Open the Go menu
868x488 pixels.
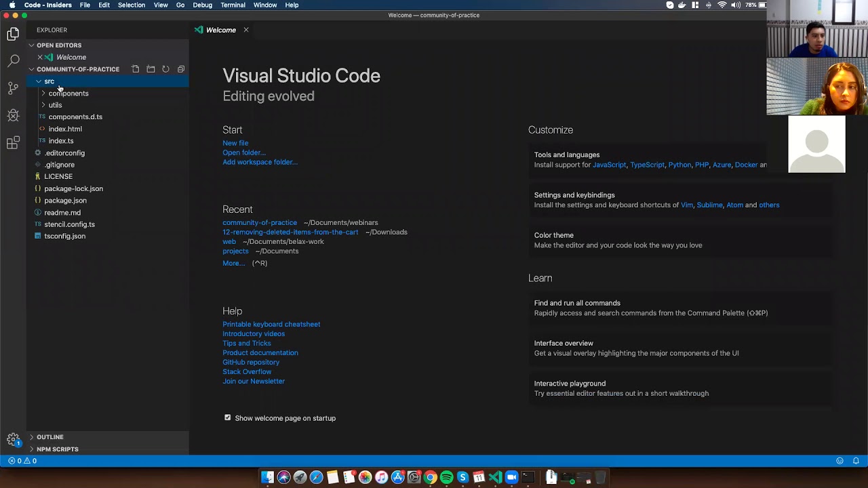tap(180, 5)
